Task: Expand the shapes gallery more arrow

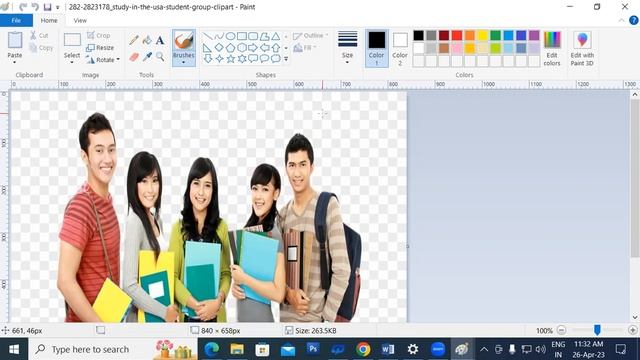Action: coord(286,59)
